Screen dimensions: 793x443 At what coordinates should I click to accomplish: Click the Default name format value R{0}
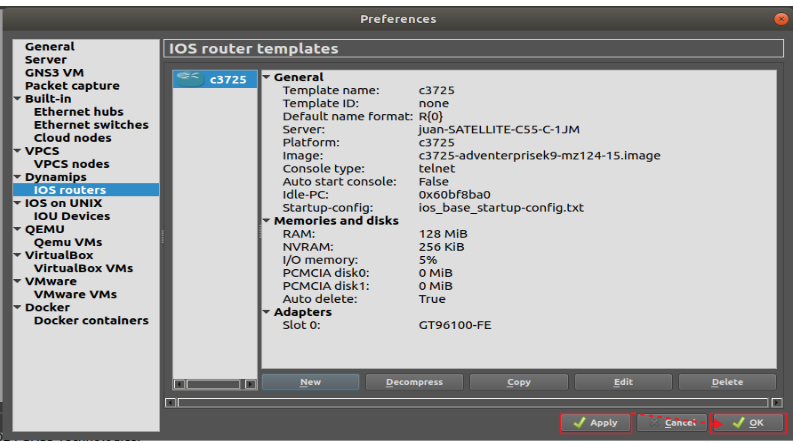point(431,117)
